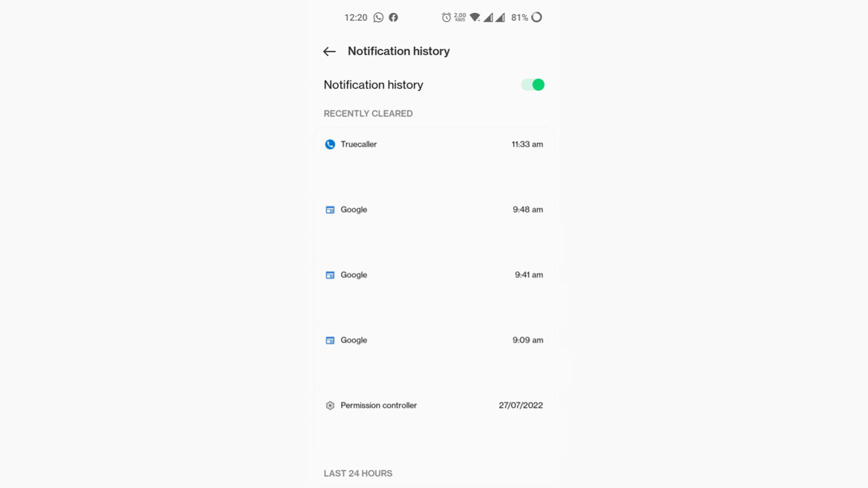Select the Last 24 Hours section header

(358, 473)
